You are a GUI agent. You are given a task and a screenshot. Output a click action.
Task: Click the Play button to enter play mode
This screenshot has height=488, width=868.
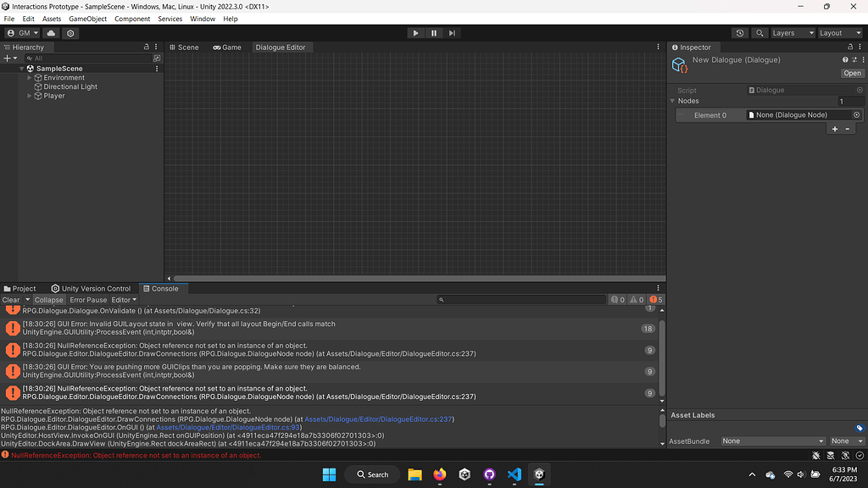tap(415, 33)
